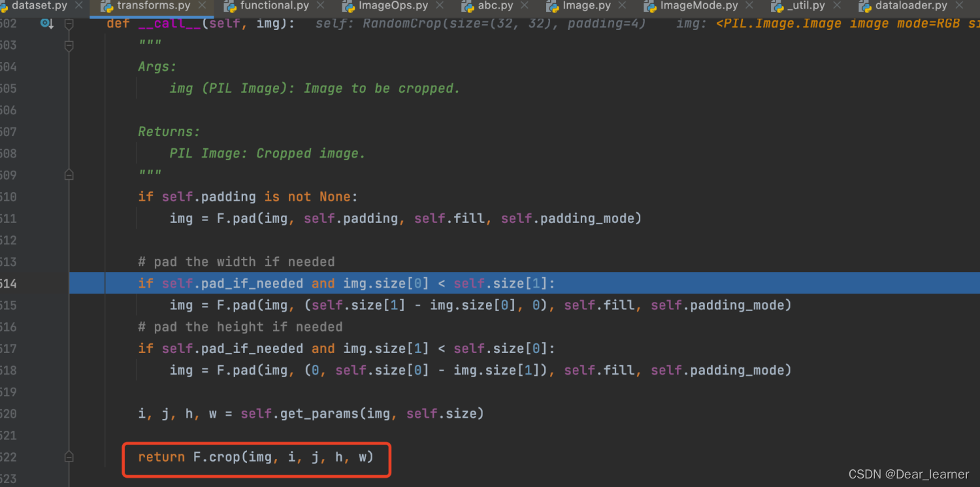Toggle the fold marker beside the return statement
The width and height of the screenshot is (980, 487).
point(69,457)
